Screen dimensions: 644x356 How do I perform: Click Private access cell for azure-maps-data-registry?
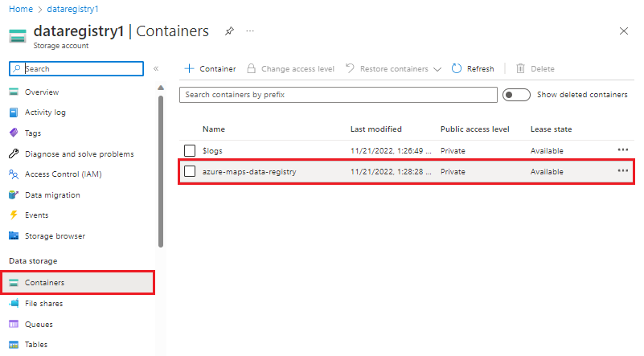point(453,172)
